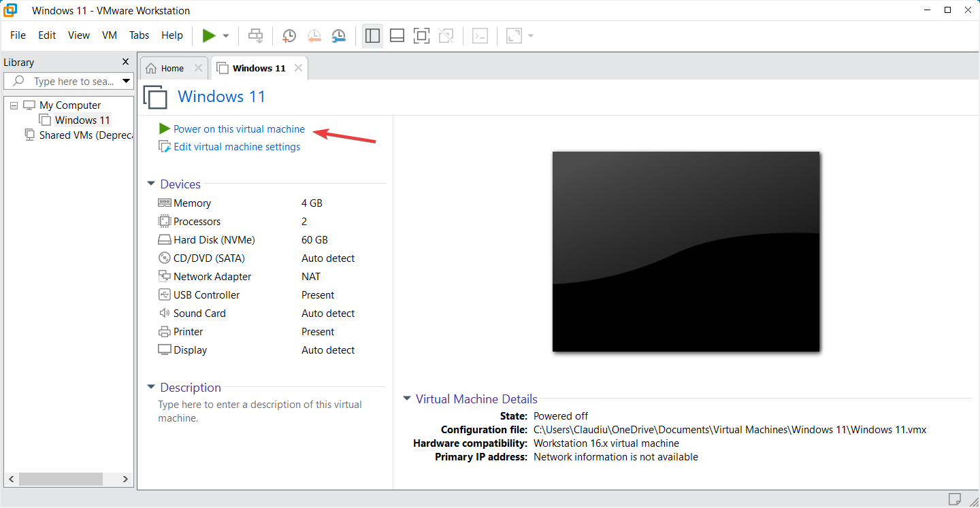The height and width of the screenshot is (508, 980).
Task: Click the Processors value 2
Action: [304, 221]
